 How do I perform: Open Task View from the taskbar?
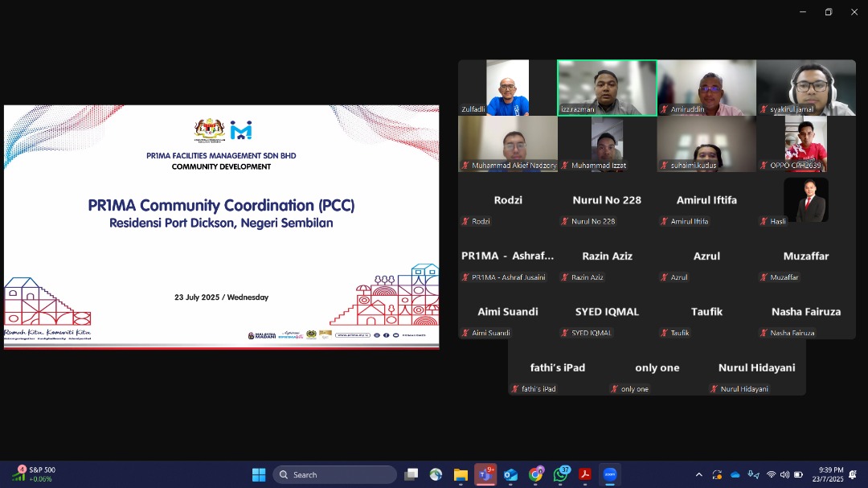[x=411, y=474]
